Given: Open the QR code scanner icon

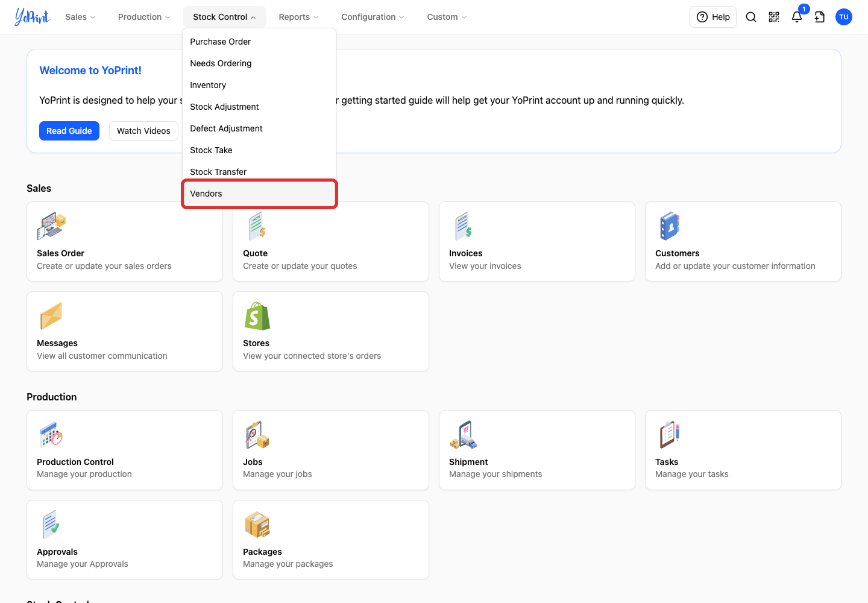Looking at the screenshot, I should pos(774,17).
